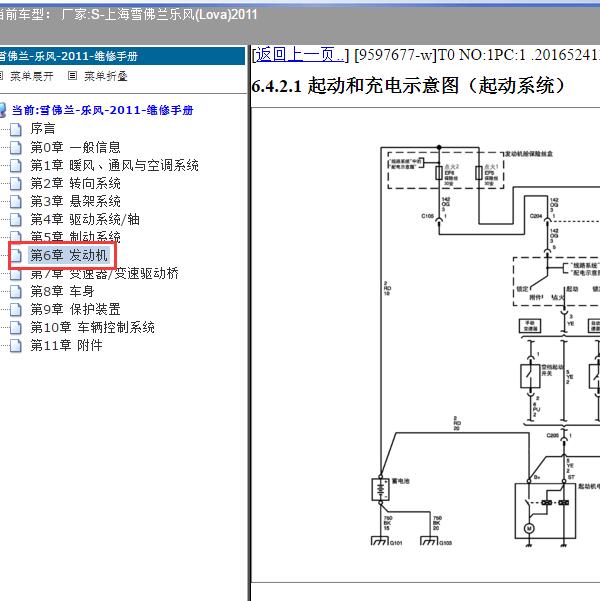600x601 pixels.
Task: Click the page icon beside 第2章 转向系统
Action: (x=16, y=184)
